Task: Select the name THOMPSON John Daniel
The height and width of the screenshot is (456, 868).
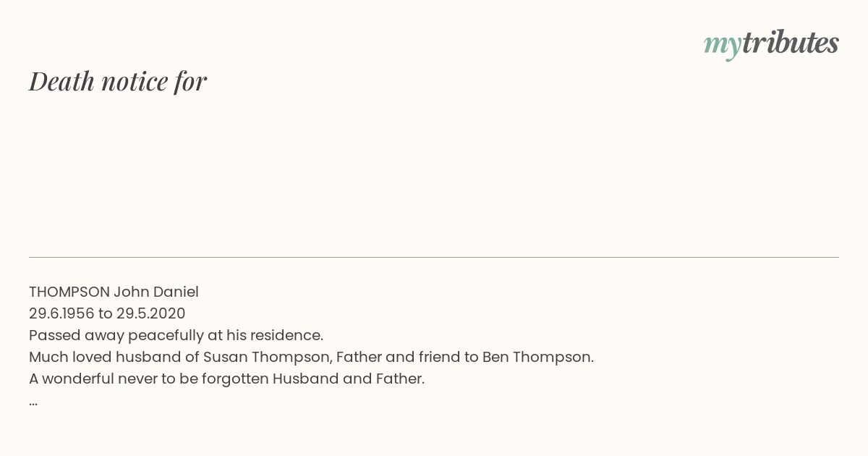Action: (114, 292)
